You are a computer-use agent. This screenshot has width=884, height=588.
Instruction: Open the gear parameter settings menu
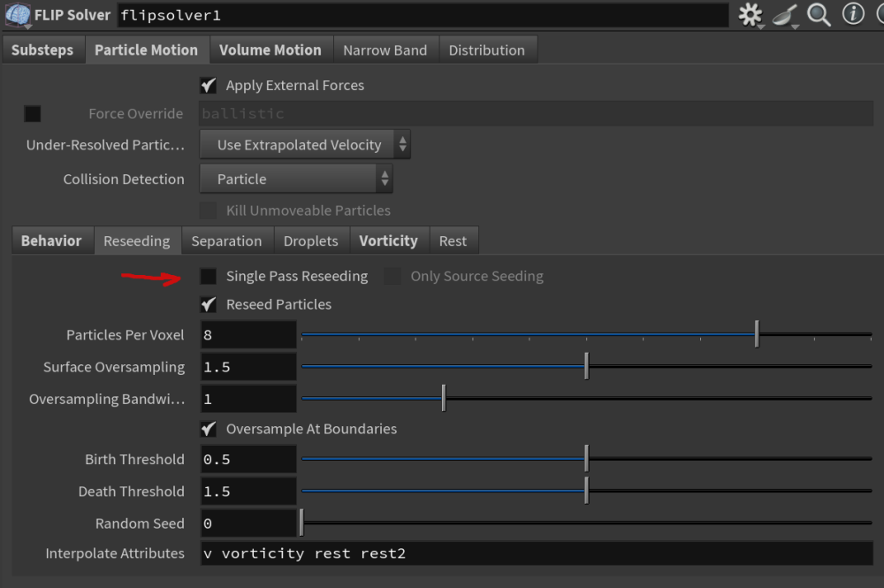click(751, 15)
